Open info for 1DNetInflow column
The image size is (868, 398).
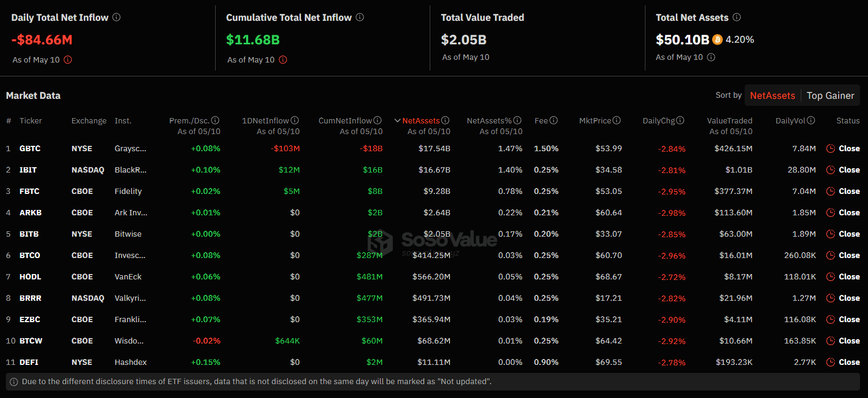click(x=295, y=121)
